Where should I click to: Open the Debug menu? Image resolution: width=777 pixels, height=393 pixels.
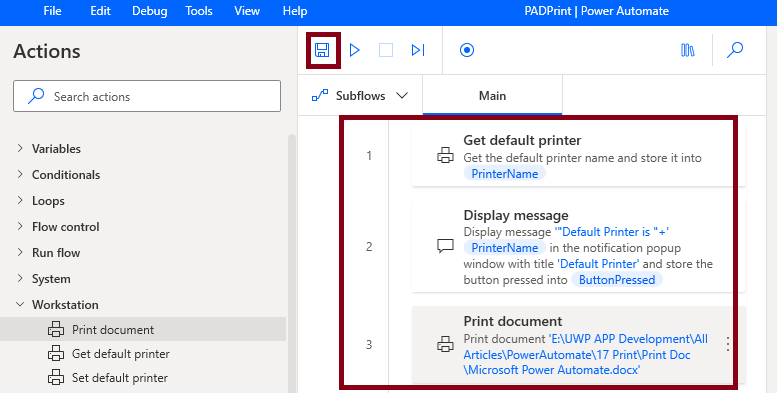[150, 11]
